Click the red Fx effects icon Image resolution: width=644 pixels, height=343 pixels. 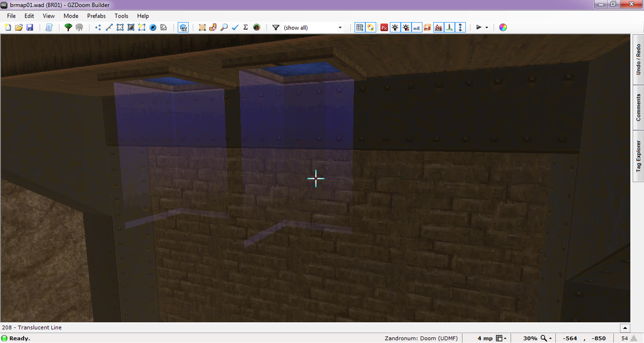(384, 27)
